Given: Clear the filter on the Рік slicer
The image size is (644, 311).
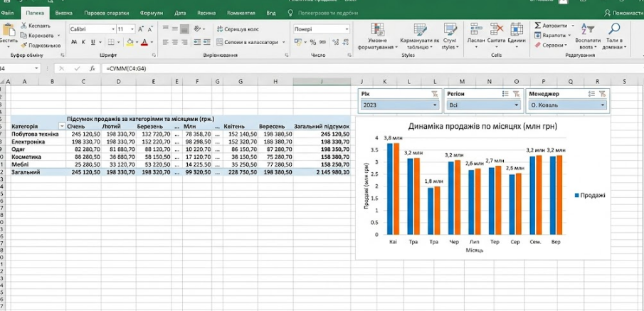Looking at the screenshot, I should [435, 94].
